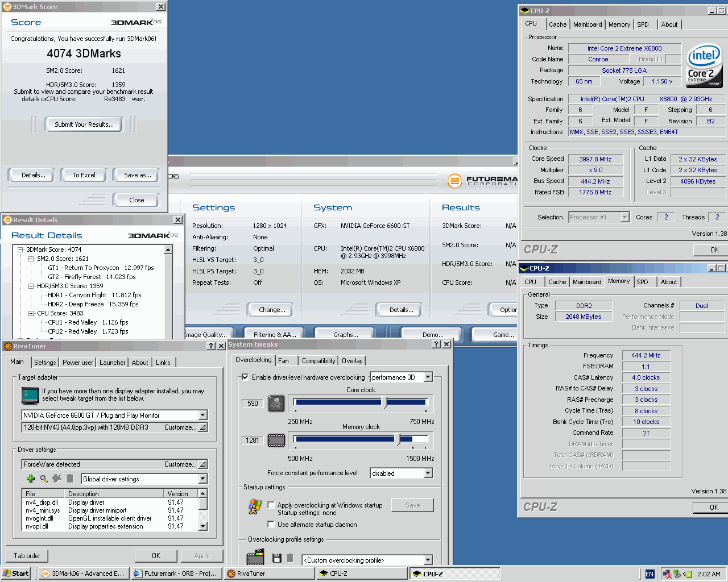This screenshot has width=728, height=582.
Task: Open the NVIDIA GeForce 6600 GT adapter dropdown
Action: tap(202, 415)
